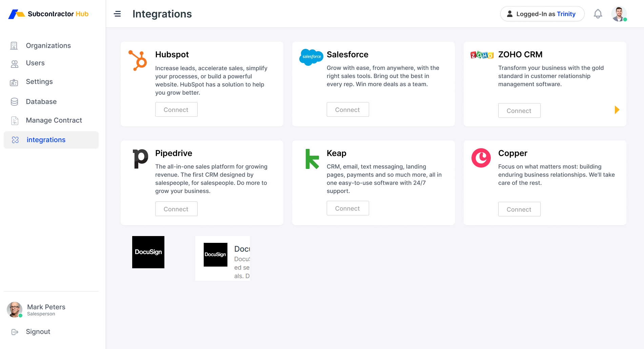The width and height of the screenshot is (644, 349).
Task: Click the integrations puzzle icon
Action: tap(15, 140)
